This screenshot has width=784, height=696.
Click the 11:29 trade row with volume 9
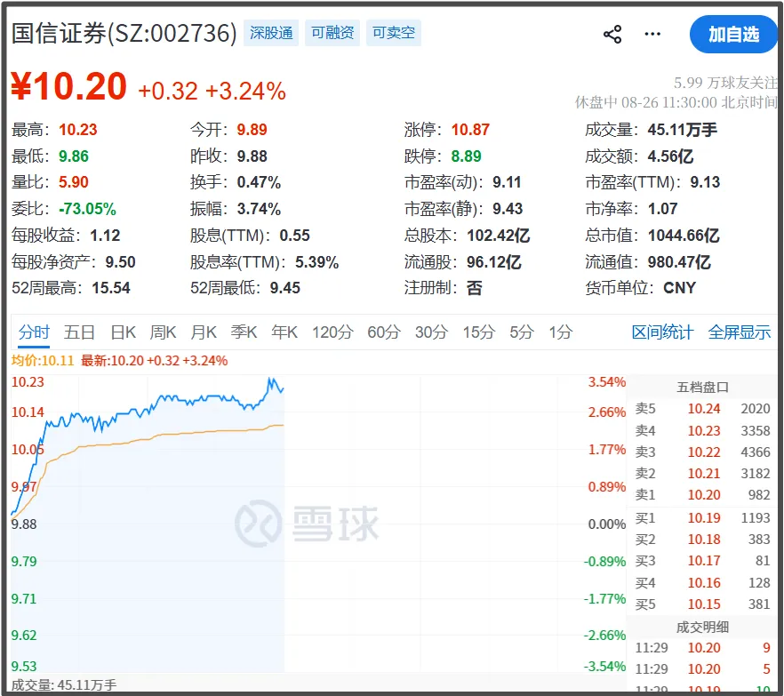[x=702, y=648]
